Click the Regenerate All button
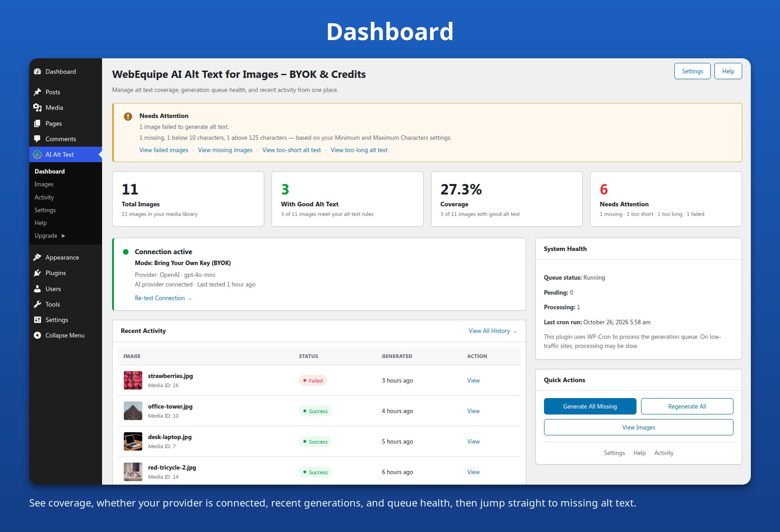Image resolution: width=780 pixels, height=532 pixels. coord(687,406)
